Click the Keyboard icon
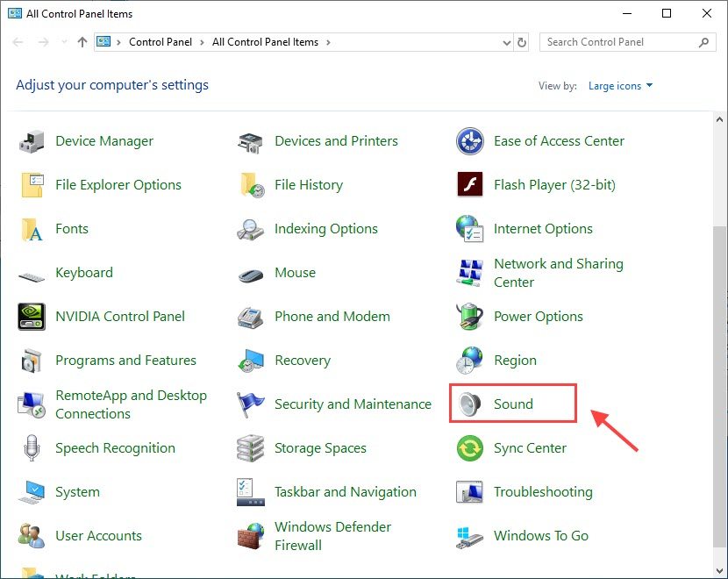 [31, 277]
